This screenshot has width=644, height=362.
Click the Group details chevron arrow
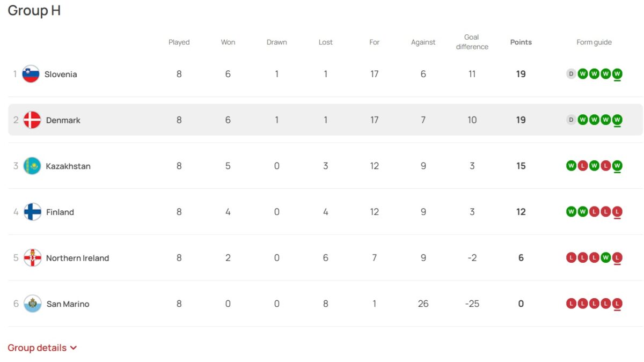(74, 348)
